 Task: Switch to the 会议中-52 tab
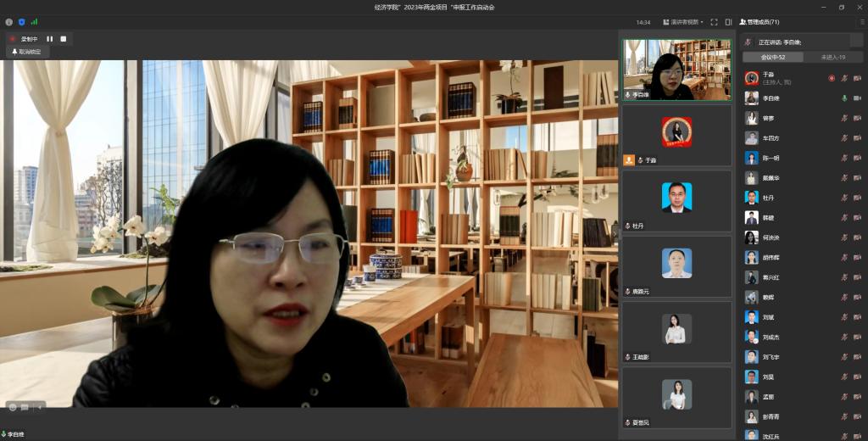pyautogui.click(x=772, y=57)
